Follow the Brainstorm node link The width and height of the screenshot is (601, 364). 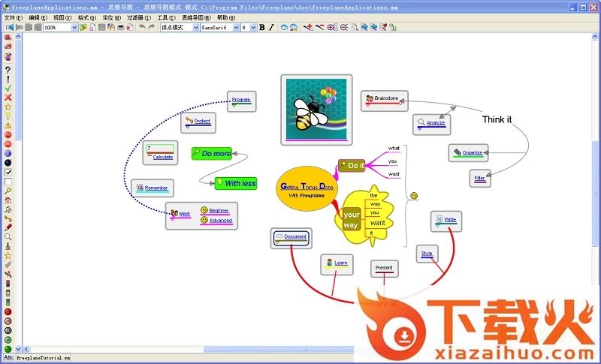click(x=386, y=98)
